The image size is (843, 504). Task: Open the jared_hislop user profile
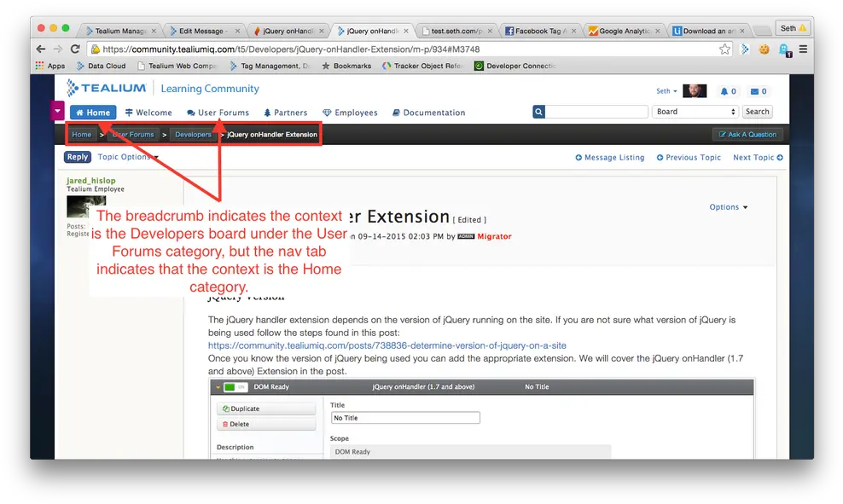(90, 181)
